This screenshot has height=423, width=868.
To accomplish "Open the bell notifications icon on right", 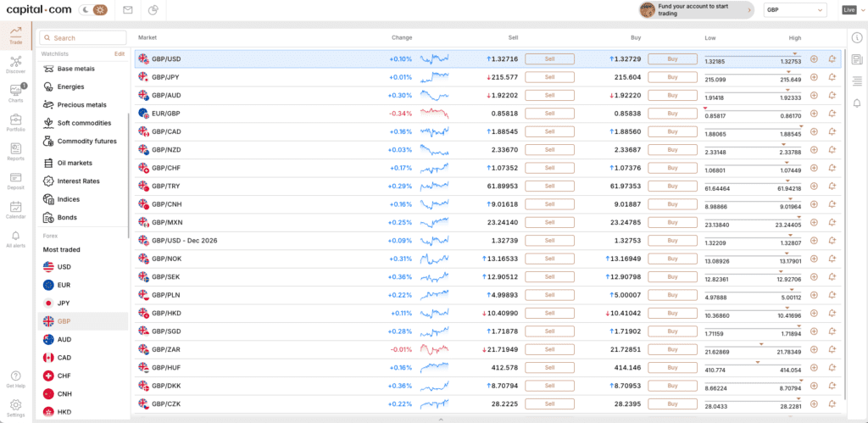I will pyautogui.click(x=857, y=103).
